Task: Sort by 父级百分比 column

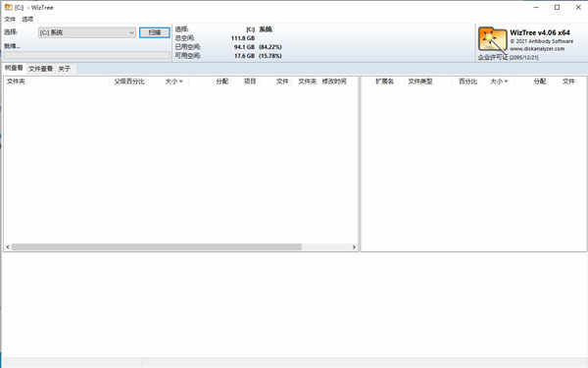Action: click(129, 81)
